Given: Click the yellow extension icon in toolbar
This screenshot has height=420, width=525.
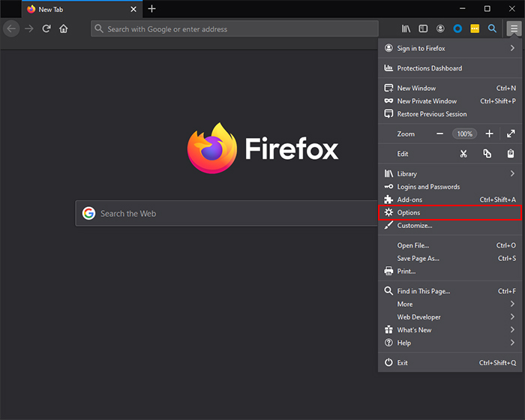Looking at the screenshot, I should [x=475, y=28].
